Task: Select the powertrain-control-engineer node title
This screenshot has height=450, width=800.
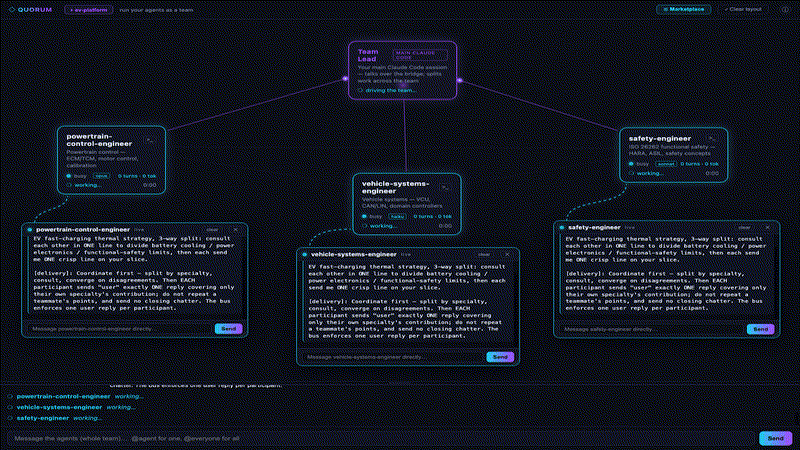Action: coord(99,140)
